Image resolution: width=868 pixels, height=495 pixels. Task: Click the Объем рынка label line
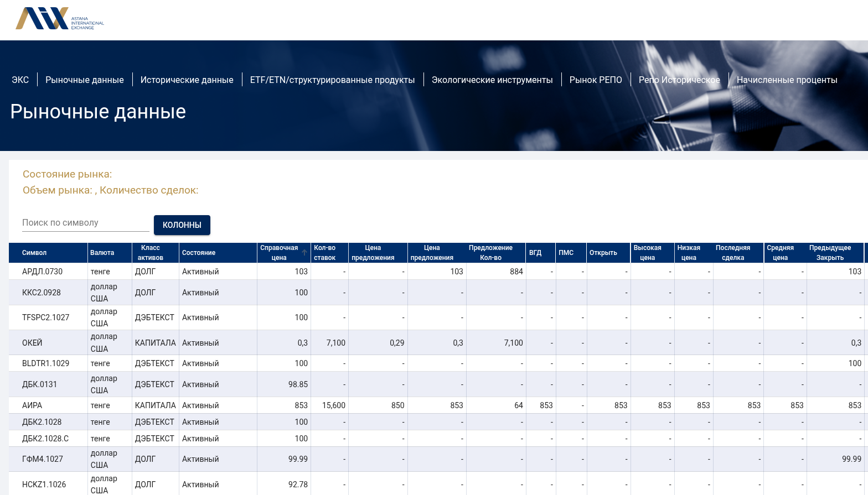click(x=111, y=190)
